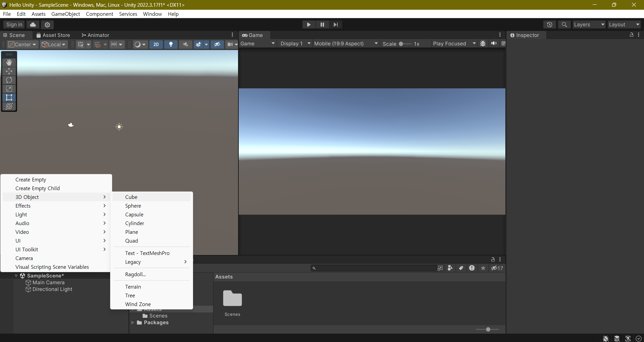This screenshot has width=644, height=342.
Task: Toggle scene effects (skybox, fog) button
Action: (x=198, y=44)
